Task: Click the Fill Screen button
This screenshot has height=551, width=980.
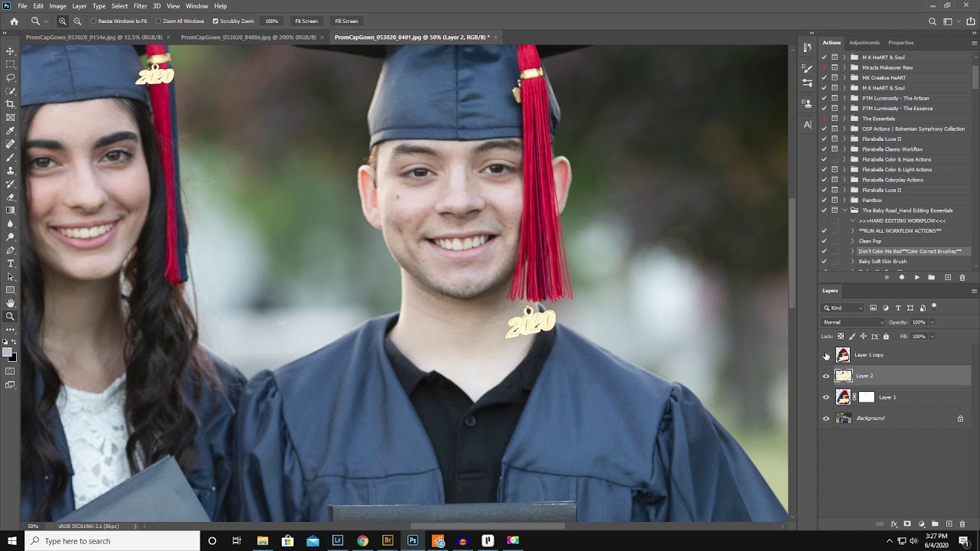Action: coord(346,21)
